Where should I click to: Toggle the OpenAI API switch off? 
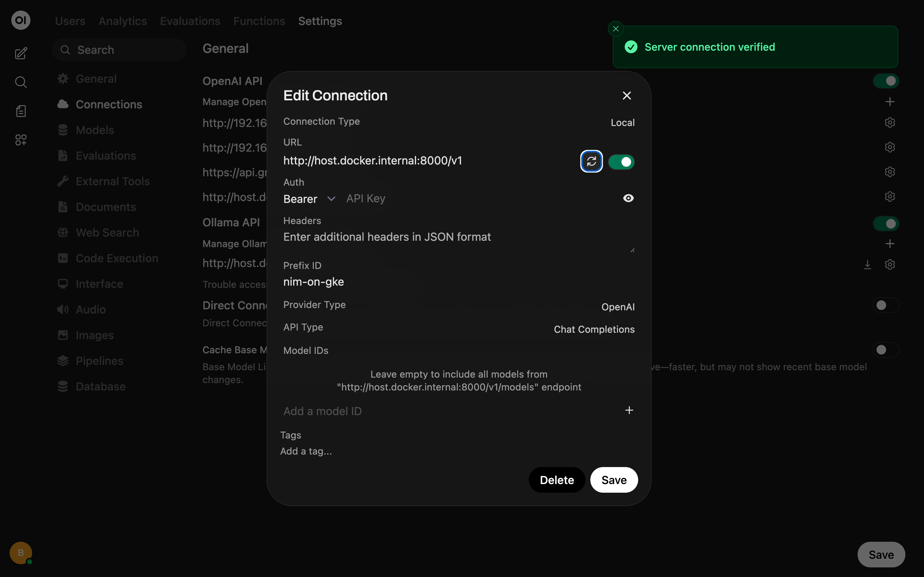pyautogui.click(x=886, y=80)
